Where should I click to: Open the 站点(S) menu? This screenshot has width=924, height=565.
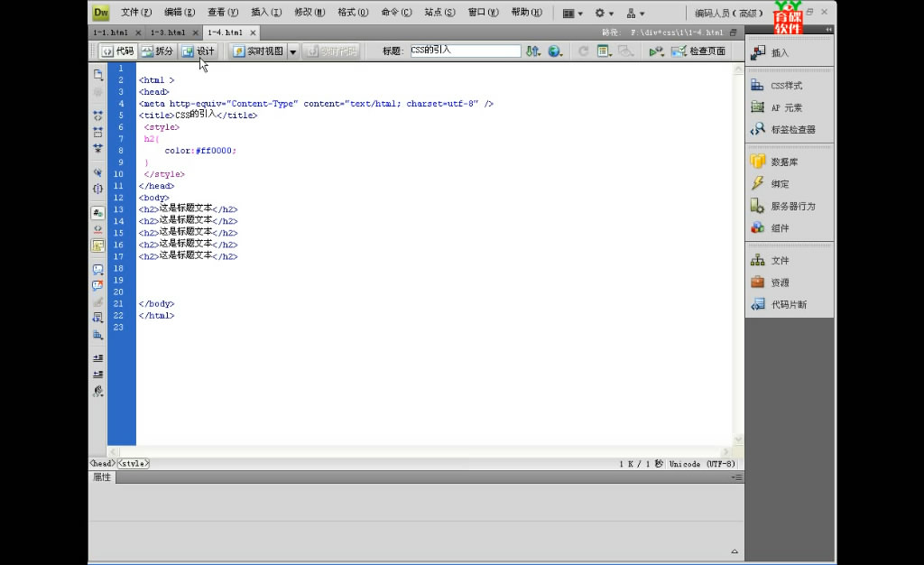440,13
